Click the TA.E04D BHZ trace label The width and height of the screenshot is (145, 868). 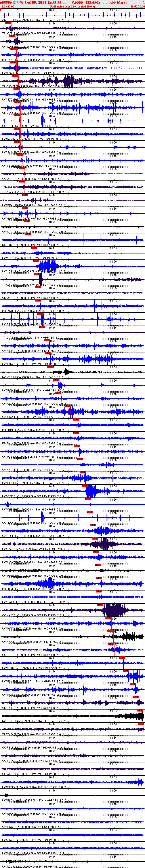pos(33,734)
